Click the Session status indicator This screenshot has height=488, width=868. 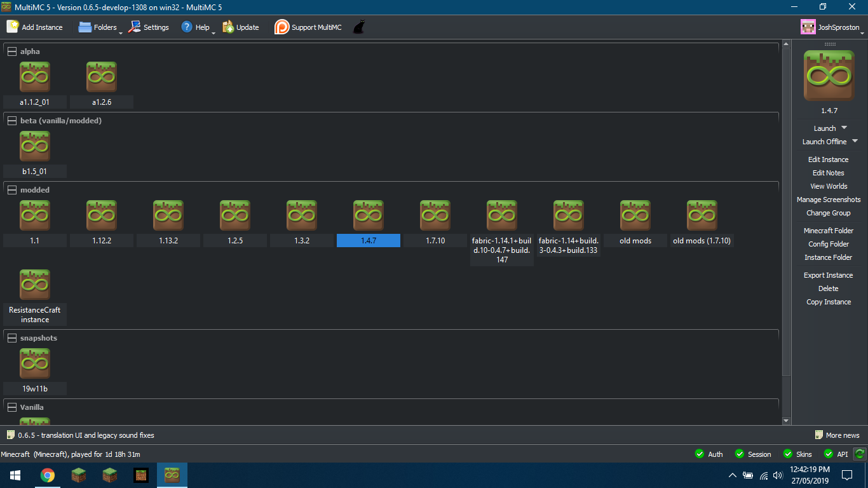click(752, 454)
